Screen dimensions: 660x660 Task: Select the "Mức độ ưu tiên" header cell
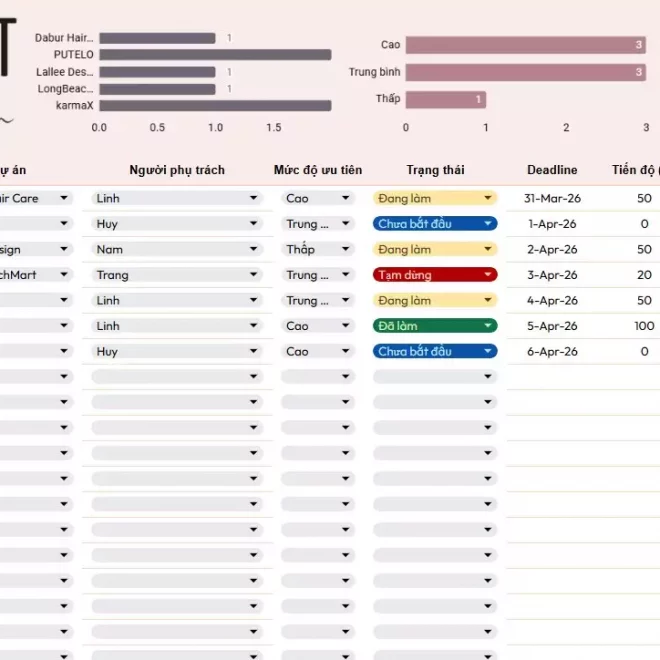pyautogui.click(x=318, y=170)
